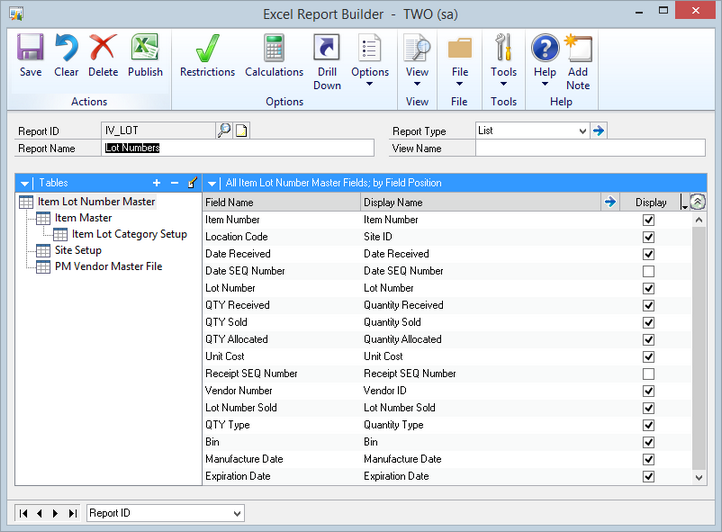The width and height of the screenshot is (722, 532).
Task: Select PM Vendor Master File table
Action: coord(108,266)
